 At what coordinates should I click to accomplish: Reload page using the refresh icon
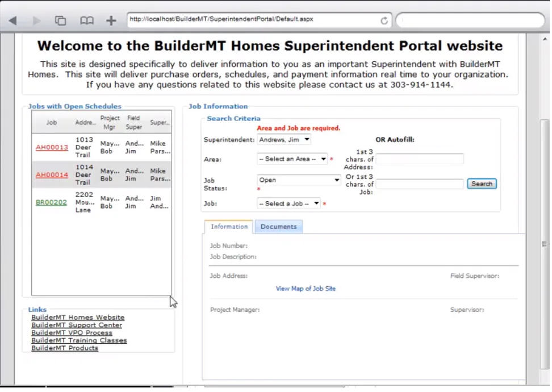[384, 21]
